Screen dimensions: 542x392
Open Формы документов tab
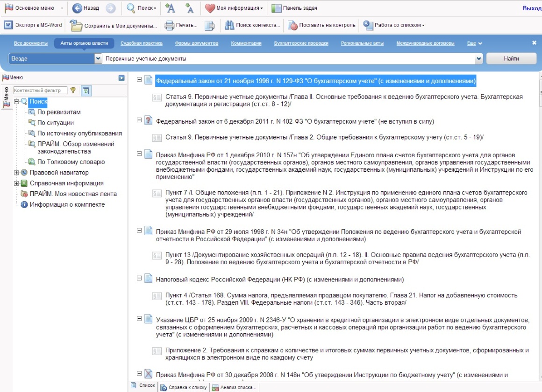click(x=196, y=43)
